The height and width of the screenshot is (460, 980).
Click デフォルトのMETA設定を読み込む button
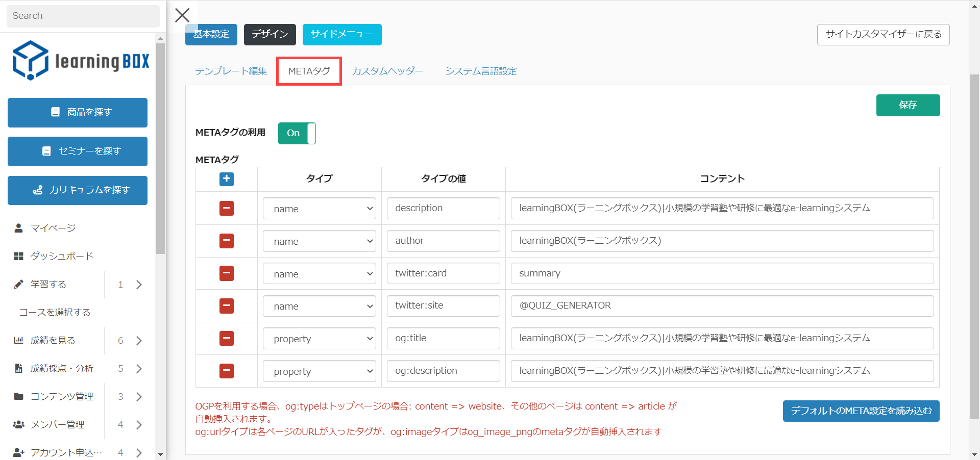tap(861, 411)
